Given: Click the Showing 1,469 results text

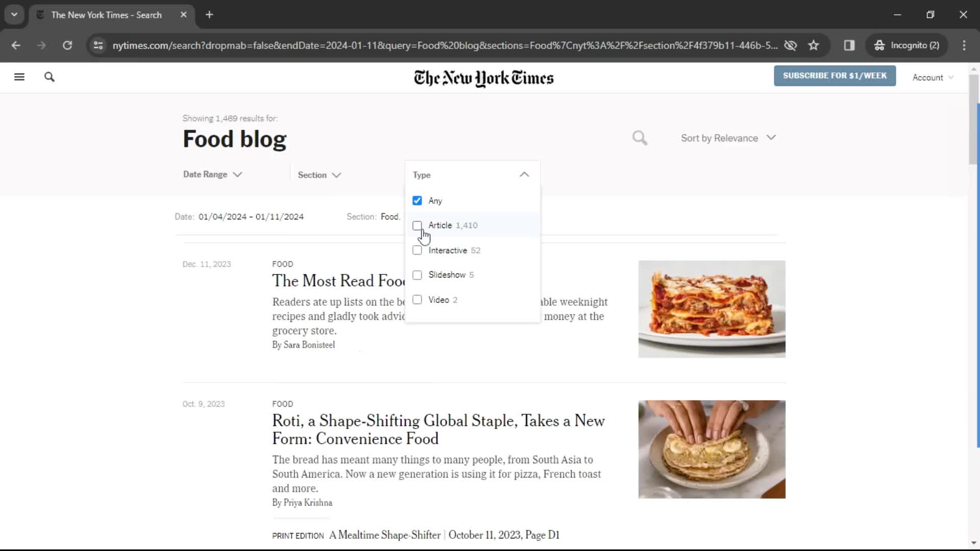Looking at the screenshot, I should click(230, 118).
